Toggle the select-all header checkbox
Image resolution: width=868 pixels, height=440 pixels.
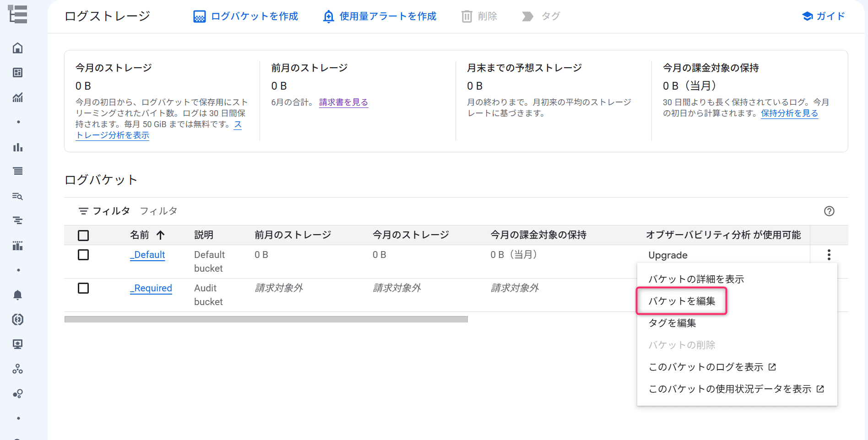(83, 236)
